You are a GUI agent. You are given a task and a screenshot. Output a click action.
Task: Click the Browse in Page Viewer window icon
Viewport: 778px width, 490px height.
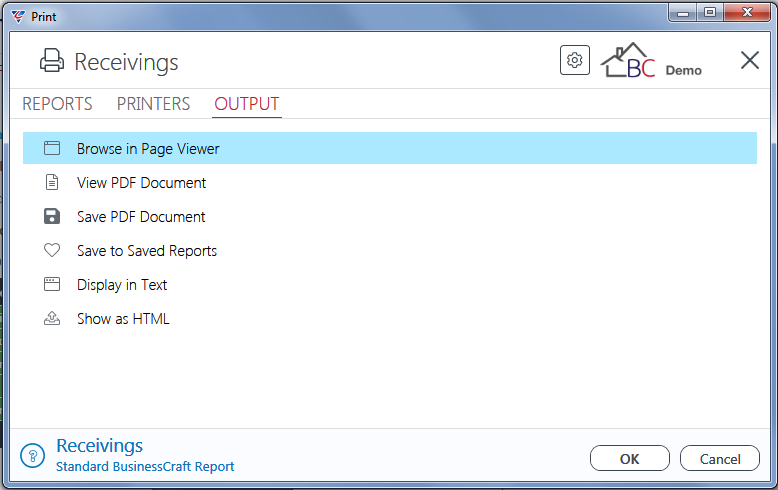(52, 148)
